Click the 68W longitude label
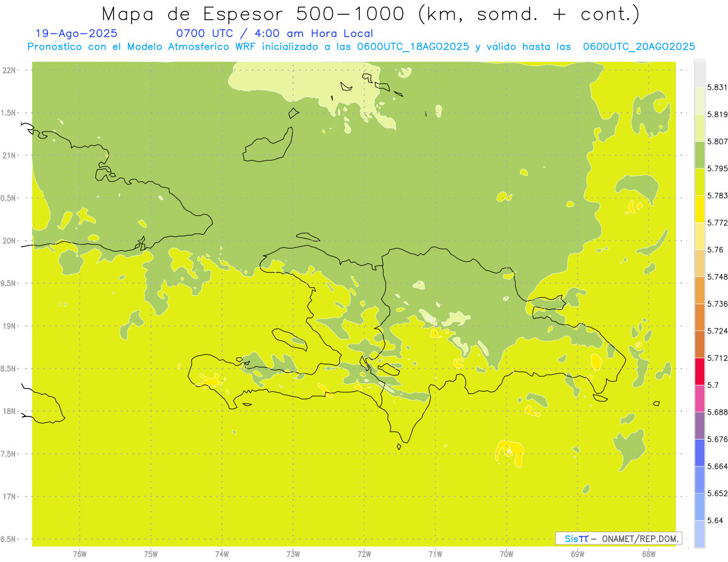The image size is (728, 562). pyautogui.click(x=649, y=554)
